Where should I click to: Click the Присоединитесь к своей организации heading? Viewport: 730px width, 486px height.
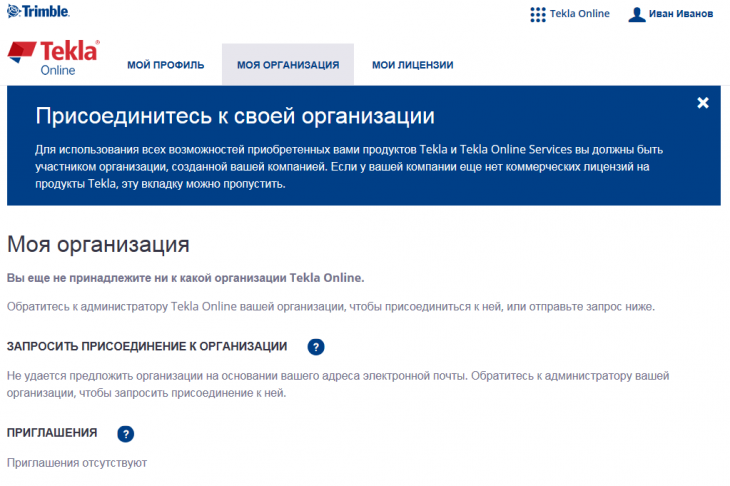pos(235,115)
